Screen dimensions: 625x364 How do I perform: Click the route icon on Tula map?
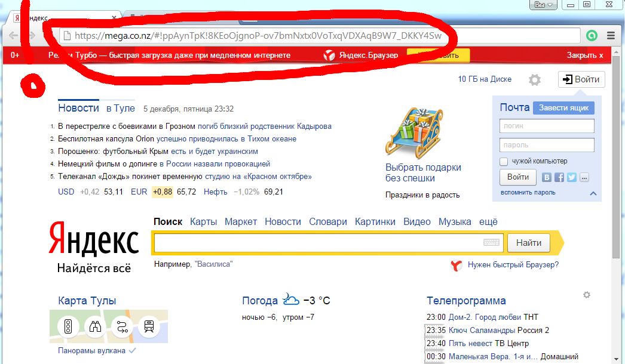click(x=122, y=326)
